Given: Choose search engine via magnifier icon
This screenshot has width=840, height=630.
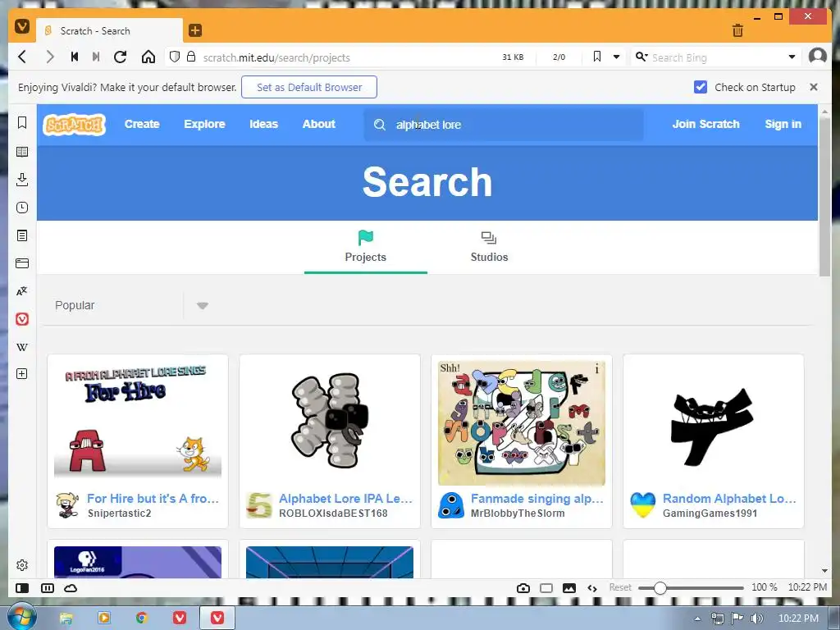Looking at the screenshot, I should [641, 57].
